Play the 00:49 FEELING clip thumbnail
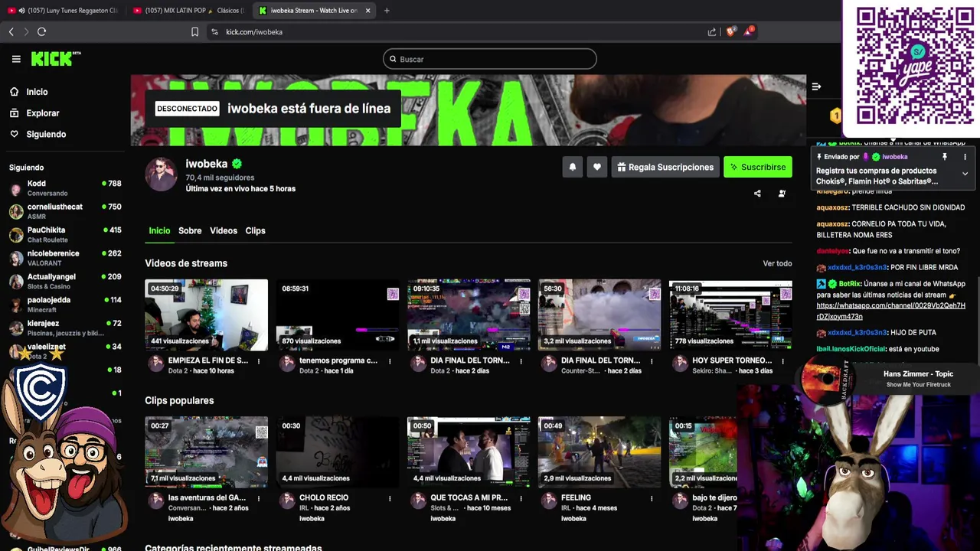 point(599,452)
